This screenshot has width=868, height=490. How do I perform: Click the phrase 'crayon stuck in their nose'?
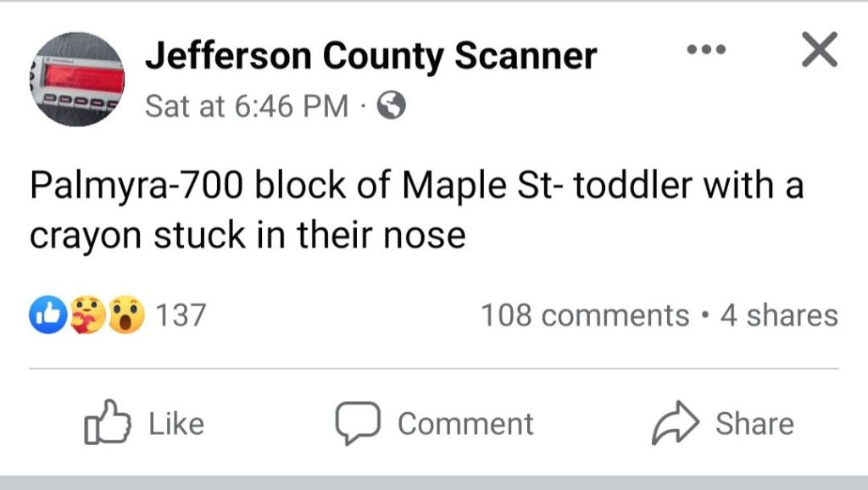pyautogui.click(x=248, y=236)
